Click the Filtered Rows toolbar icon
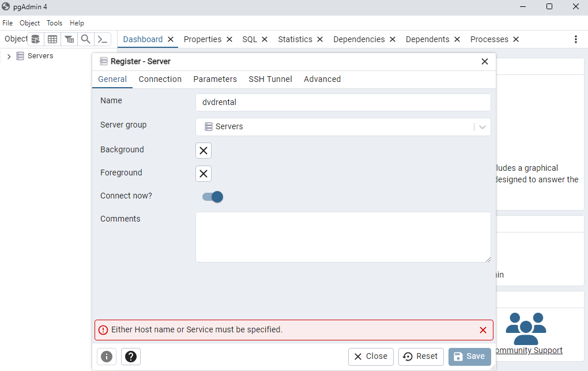The height and width of the screenshot is (371, 588). 69,39
